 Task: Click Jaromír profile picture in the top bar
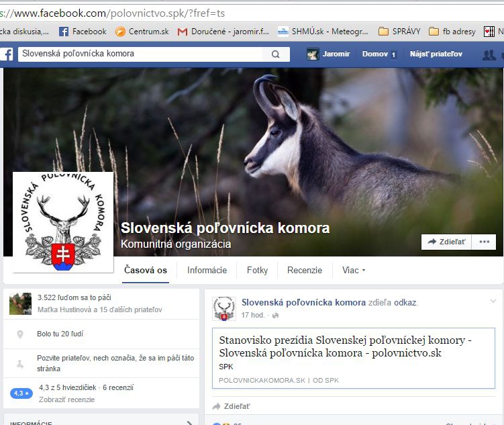tap(313, 54)
